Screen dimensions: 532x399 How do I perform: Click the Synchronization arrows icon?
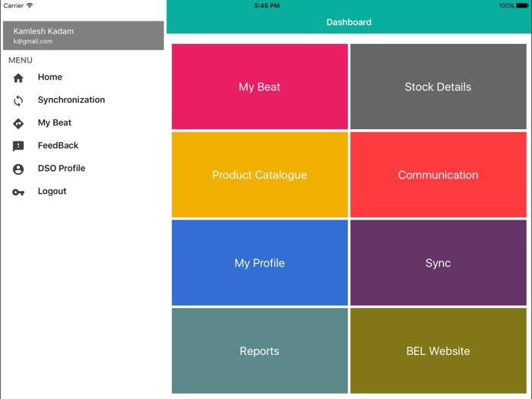[x=18, y=100]
